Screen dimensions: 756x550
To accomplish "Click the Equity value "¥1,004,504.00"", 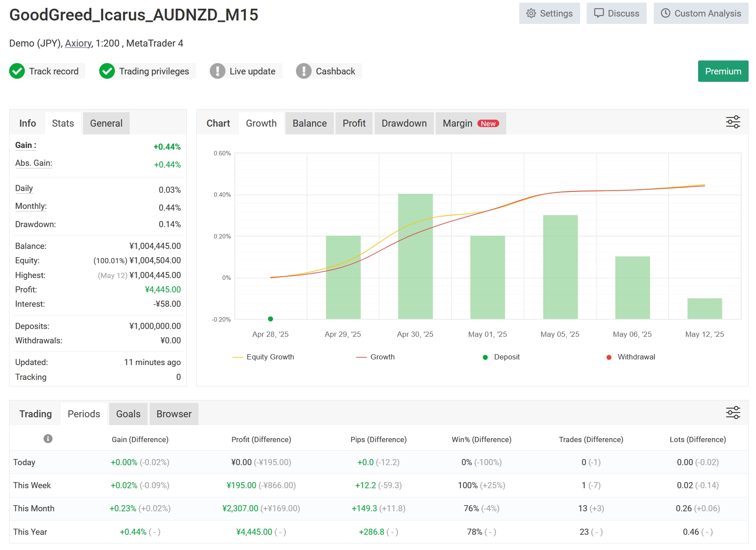I will (155, 261).
